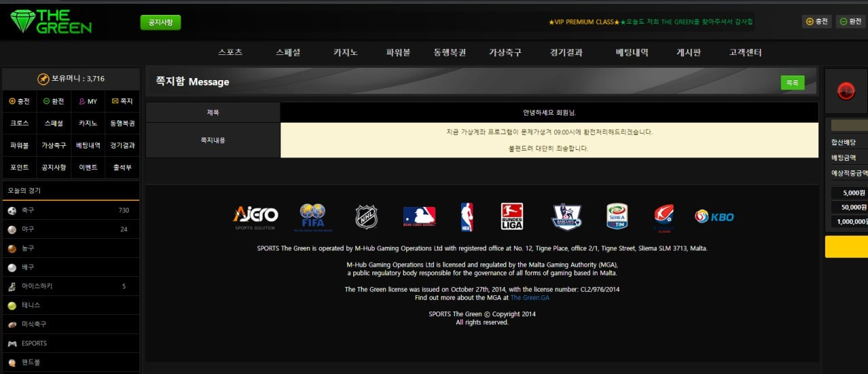Click the FIFA logo in footer
This screenshot has width=868, height=374.
[312, 217]
